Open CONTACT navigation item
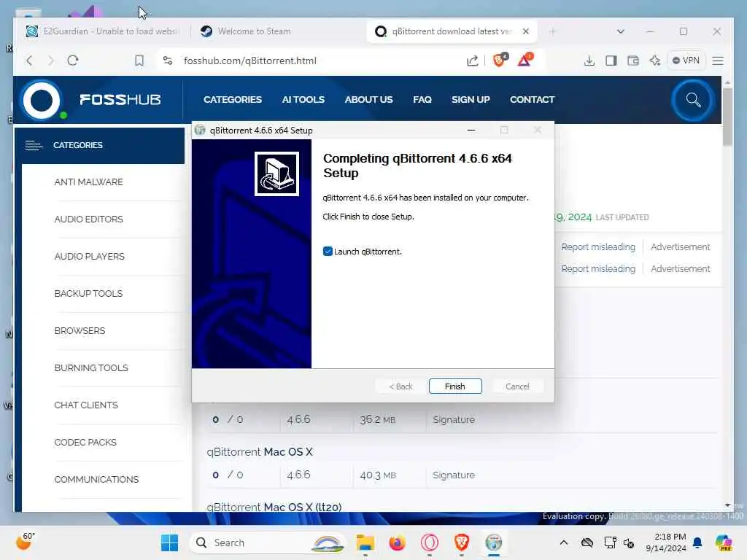Screen dimensions: 747x560 click(x=532, y=99)
